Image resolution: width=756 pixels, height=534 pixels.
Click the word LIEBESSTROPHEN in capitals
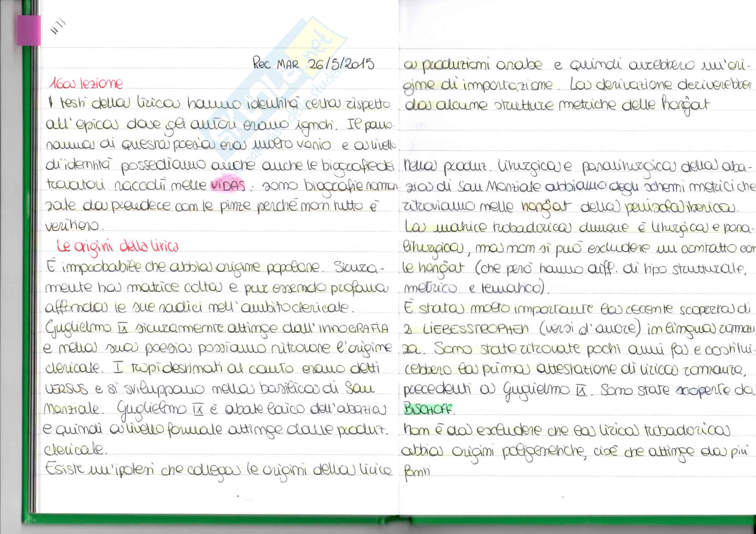click(x=475, y=329)
